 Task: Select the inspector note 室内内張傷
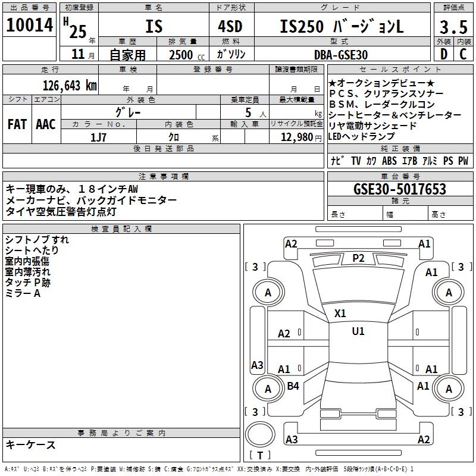[27, 261]
